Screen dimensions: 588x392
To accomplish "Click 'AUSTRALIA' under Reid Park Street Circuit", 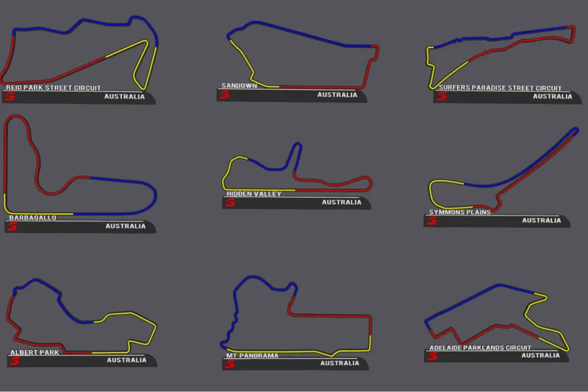I will [124, 96].
